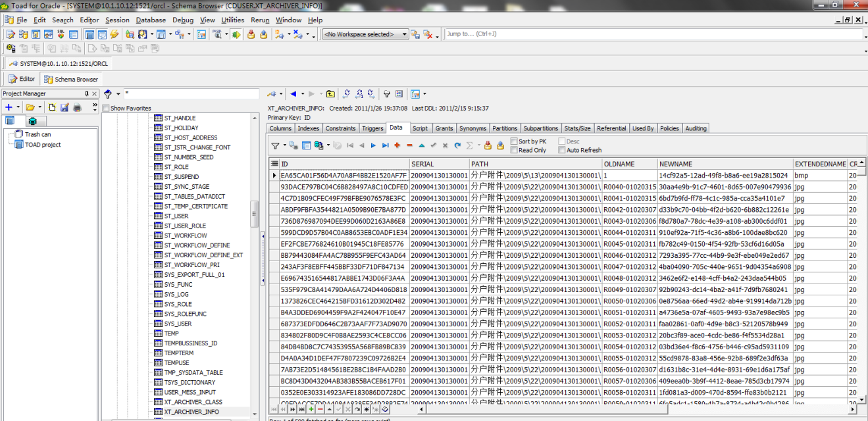Click the lightning bolt automation icon

pyautogui.click(x=115, y=34)
